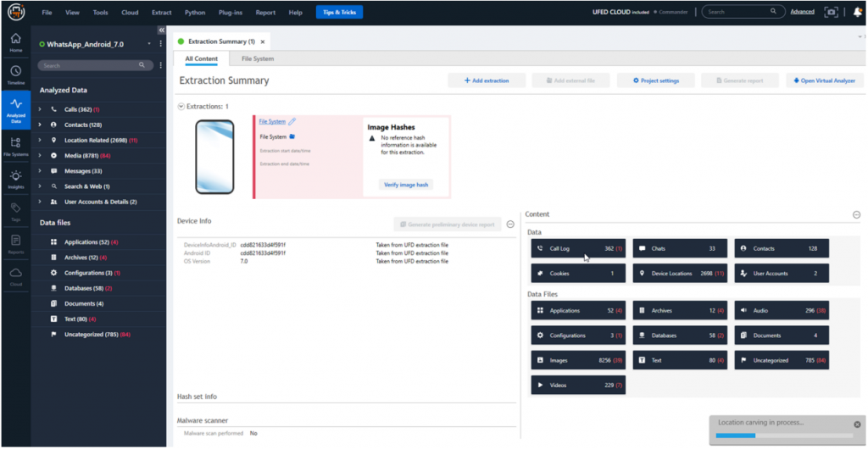Expand the Messages (33) tree node
This screenshot has height=449, width=868.
(x=40, y=171)
